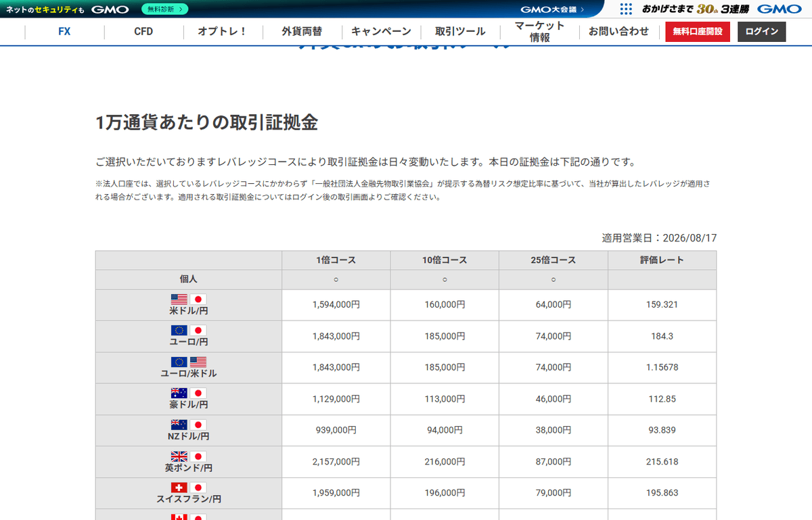Viewport: 812px width, 520px height.
Task: Click the New Zealand flag in NZドル/円 row
Action: tap(179, 425)
